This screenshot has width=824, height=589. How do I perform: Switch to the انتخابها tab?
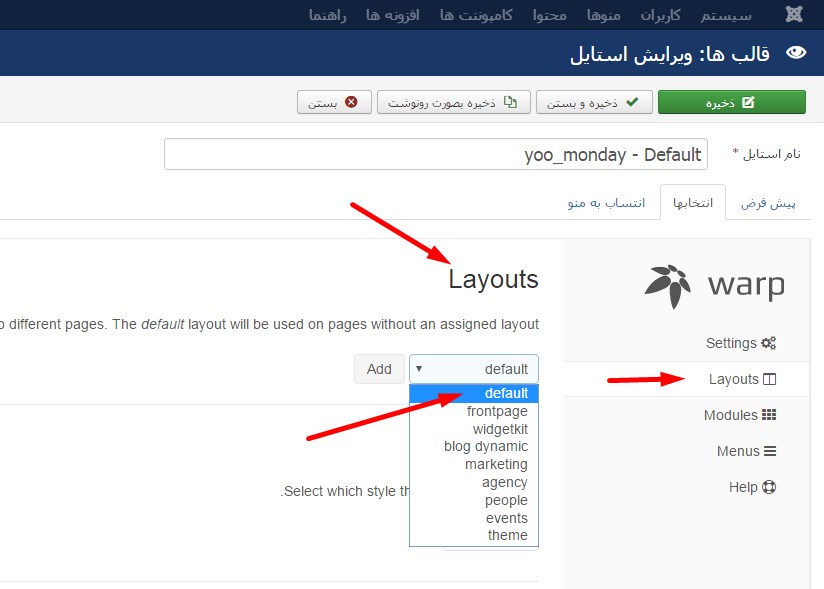(693, 203)
